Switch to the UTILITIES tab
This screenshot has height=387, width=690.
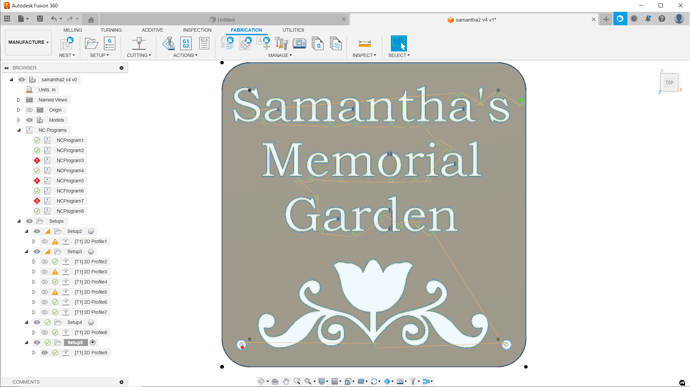pos(293,30)
